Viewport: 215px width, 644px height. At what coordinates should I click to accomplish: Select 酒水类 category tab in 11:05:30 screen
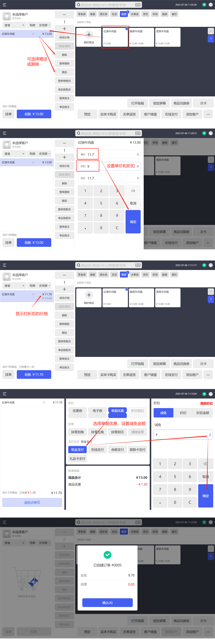[103, 14]
